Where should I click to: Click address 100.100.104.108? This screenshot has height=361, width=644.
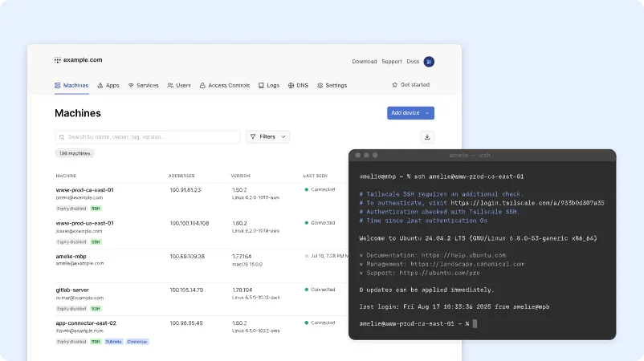point(190,223)
